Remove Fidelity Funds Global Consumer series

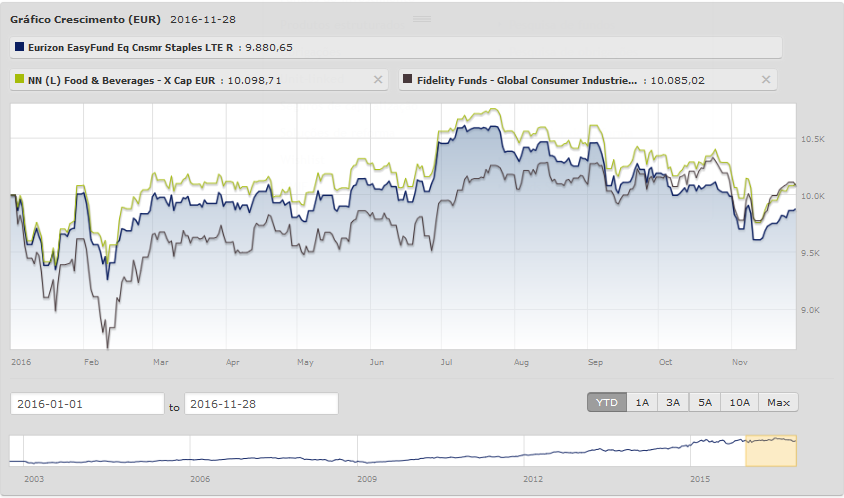[767, 80]
